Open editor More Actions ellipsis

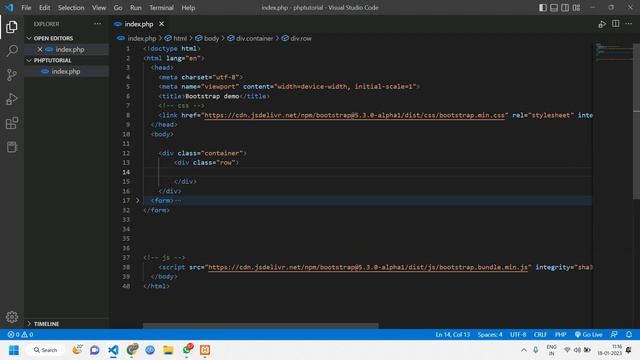629,24
